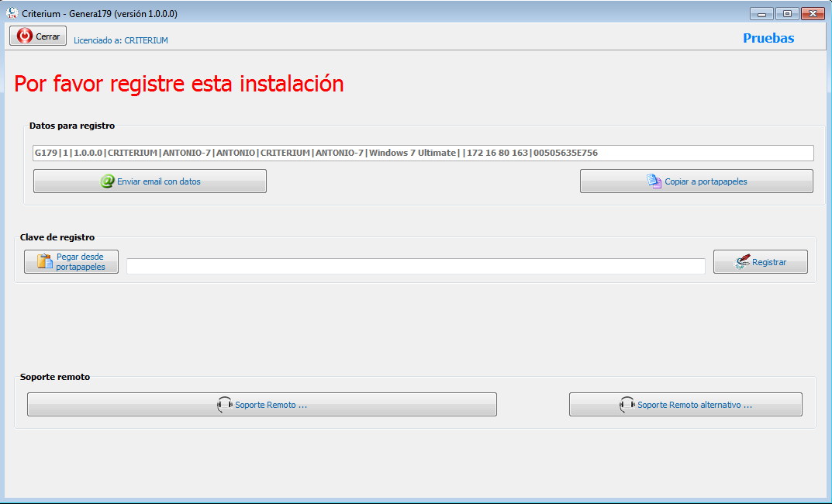Screen dimensions: 832x504
Task: Maximize the Criterium window
Action: [x=787, y=14]
